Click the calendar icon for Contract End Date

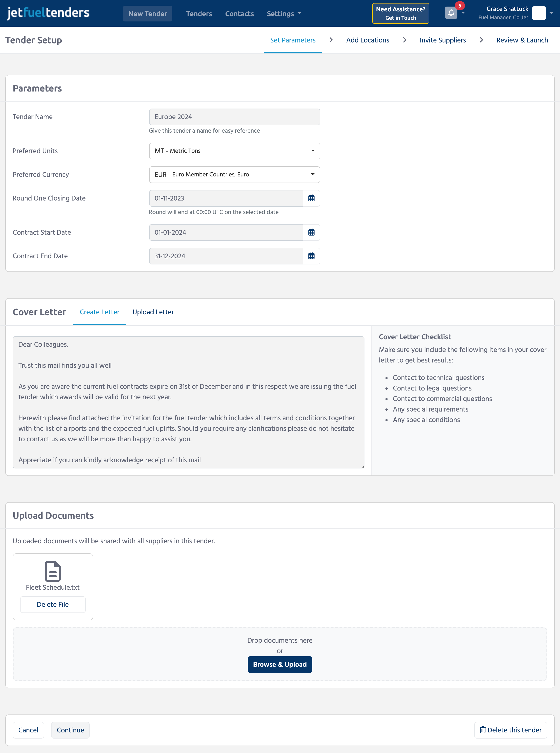[x=311, y=255]
